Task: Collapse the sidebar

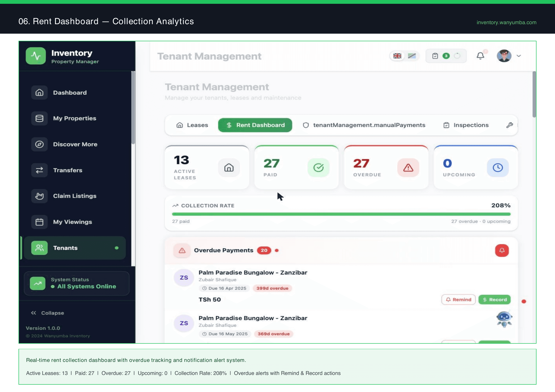Action: coord(48,313)
